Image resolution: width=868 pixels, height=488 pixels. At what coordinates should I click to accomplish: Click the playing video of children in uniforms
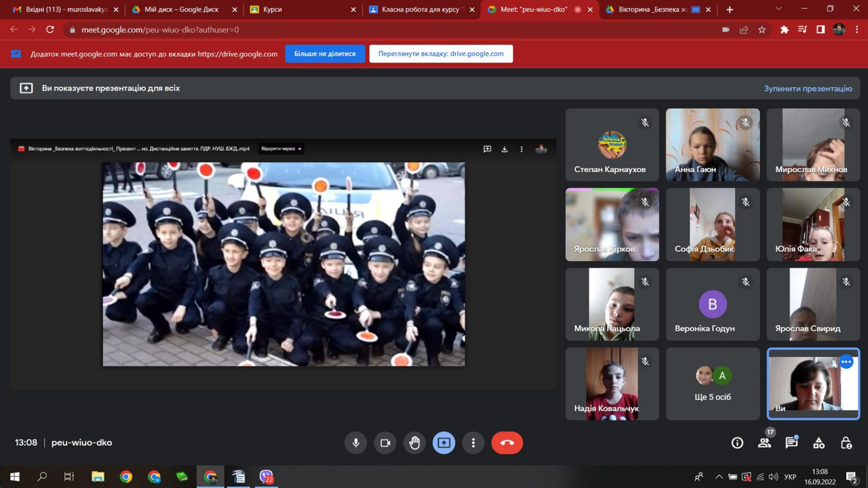[x=283, y=264]
